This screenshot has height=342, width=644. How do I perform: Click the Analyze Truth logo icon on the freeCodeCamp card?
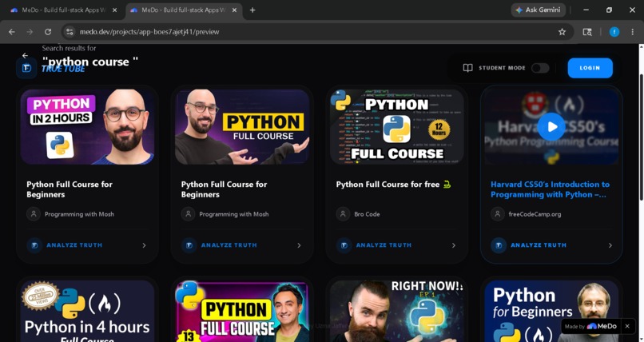pyautogui.click(x=499, y=245)
